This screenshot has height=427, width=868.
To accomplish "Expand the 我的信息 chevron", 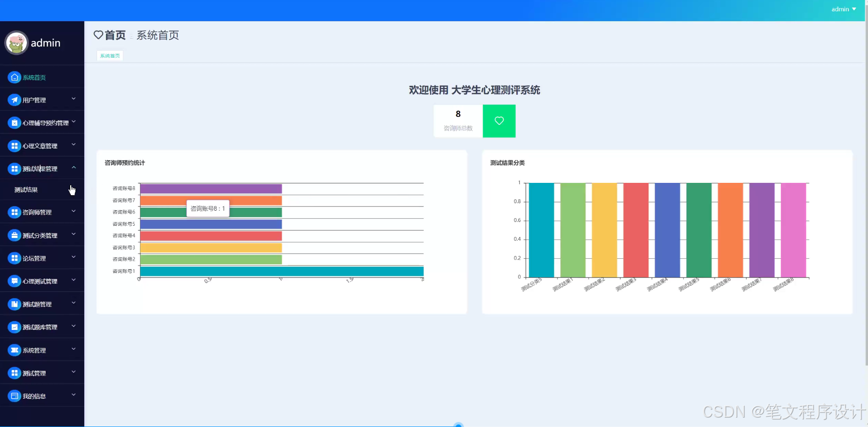I will [x=74, y=395].
